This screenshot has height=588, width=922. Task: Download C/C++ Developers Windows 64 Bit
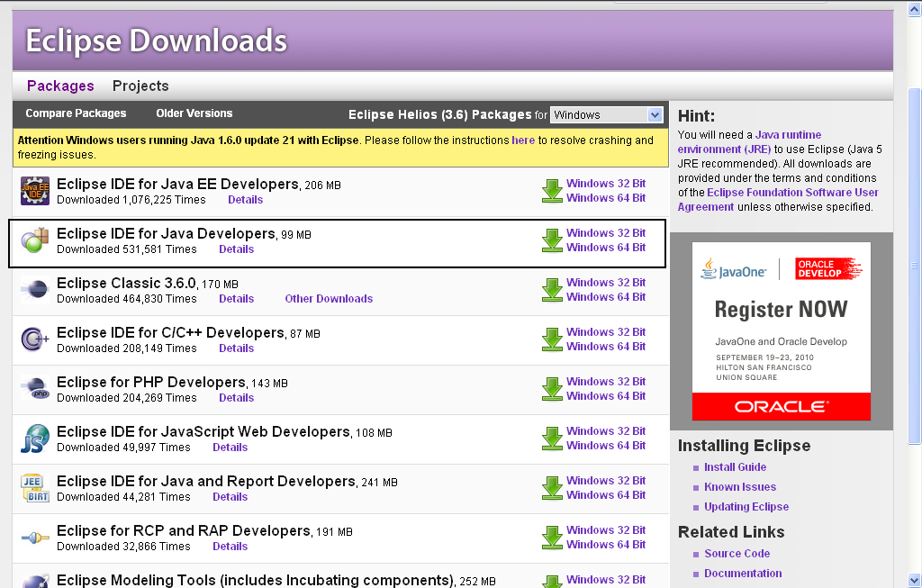click(606, 347)
